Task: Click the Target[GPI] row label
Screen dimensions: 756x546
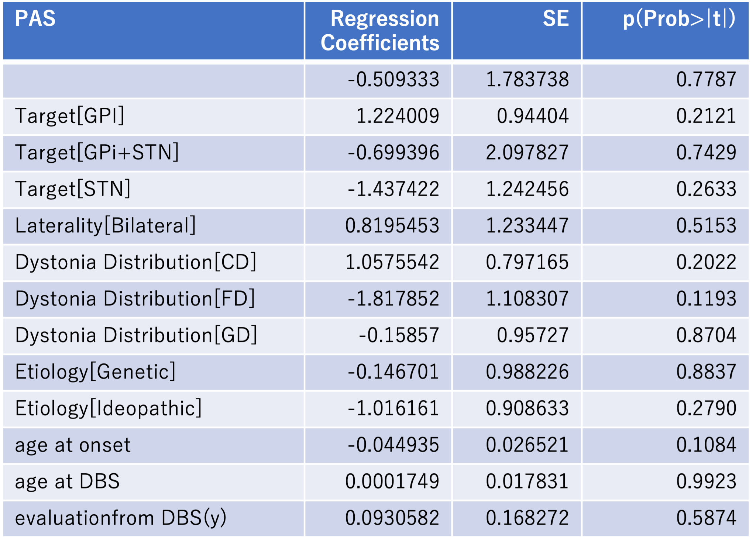Action: pyautogui.click(x=70, y=116)
